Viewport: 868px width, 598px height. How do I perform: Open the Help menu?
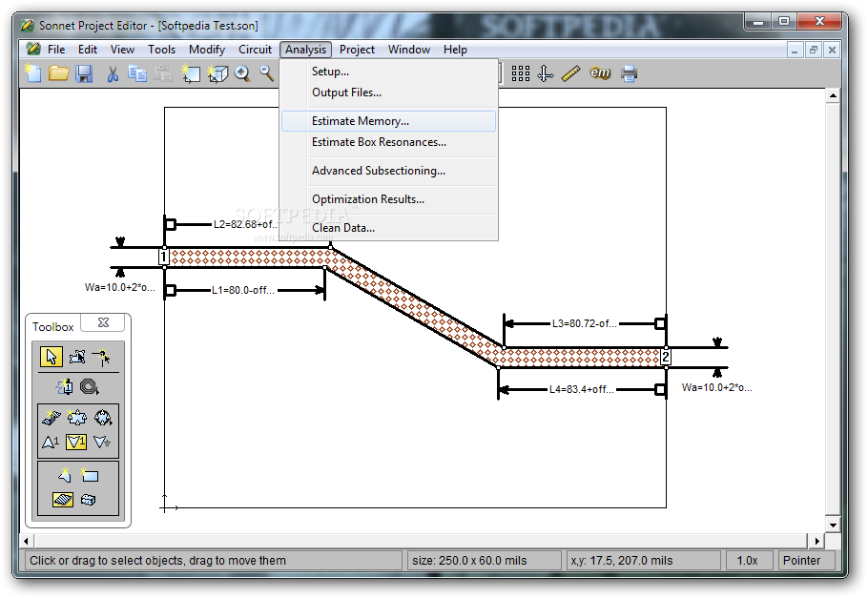pos(455,50)
